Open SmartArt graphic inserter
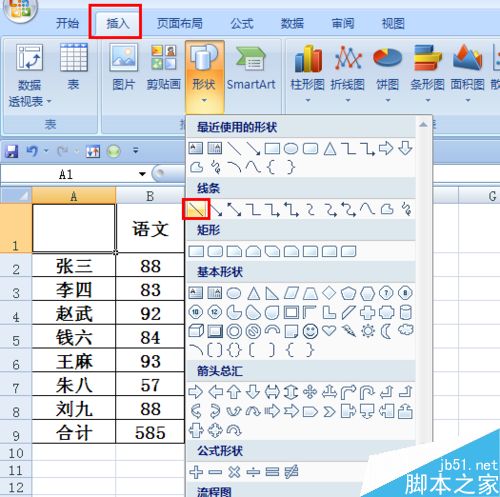 coord(251,68)
